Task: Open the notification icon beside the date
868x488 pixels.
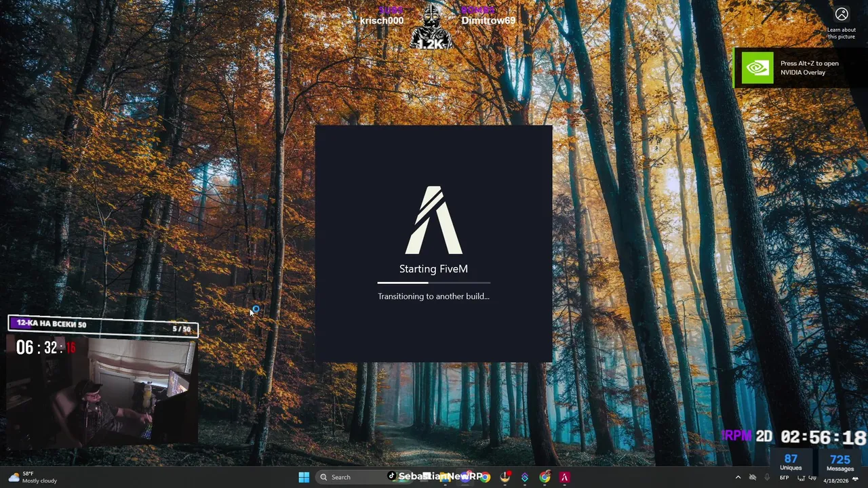Action: tap(855, 479)
